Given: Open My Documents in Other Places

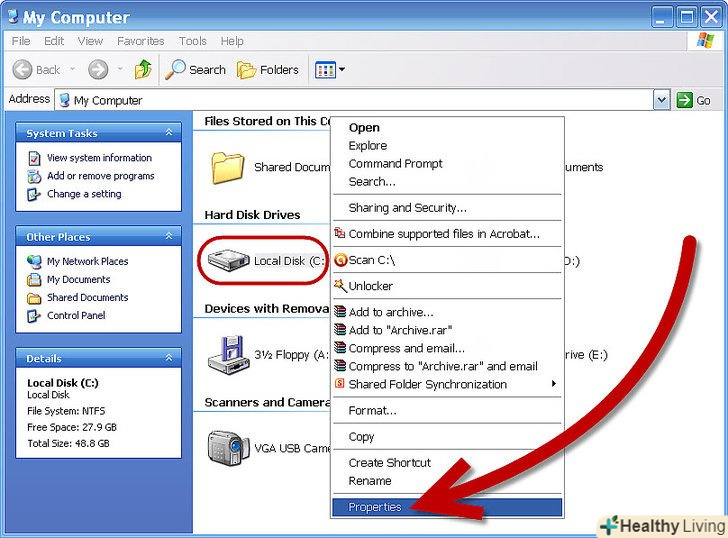Looking at the screenshot, I should [x=78, y=279].
